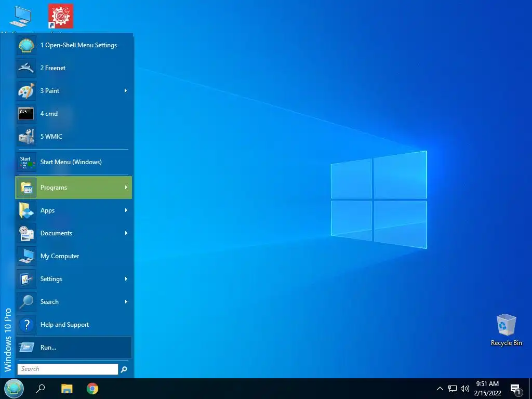This screenshot has width=532, height=399.
Task: Expand the Documents submenu arrow
Action: [126, 233]
